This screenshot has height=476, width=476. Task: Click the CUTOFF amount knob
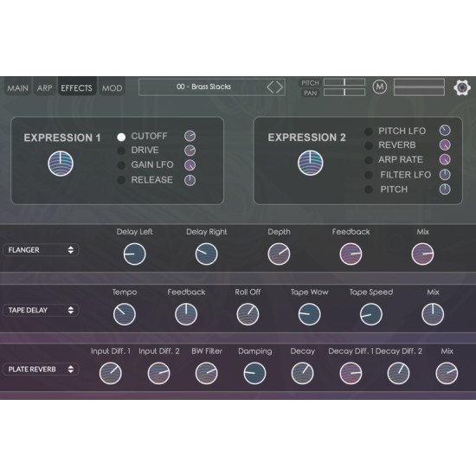pos(190,136)
